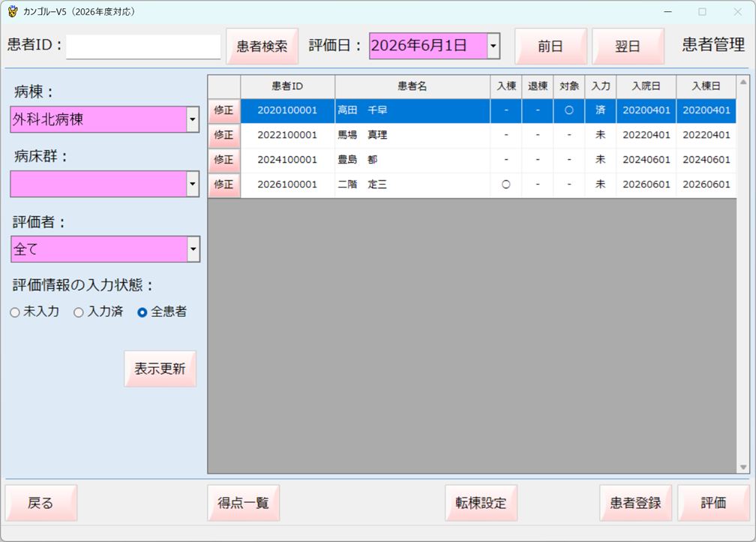Screen dimensions: 756x542
Task: Click the scroll up arrow of patient list
Action: pyautogui.click(x=743, y=82)
